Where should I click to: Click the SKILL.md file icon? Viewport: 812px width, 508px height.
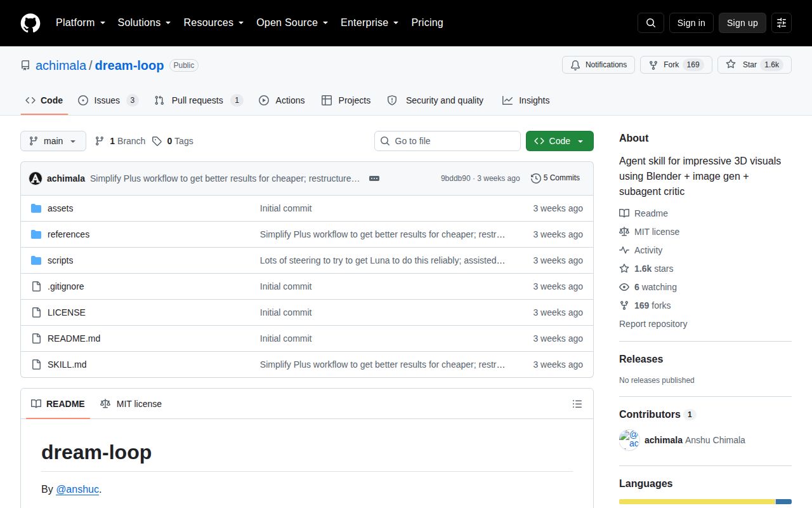pos(36,364)
